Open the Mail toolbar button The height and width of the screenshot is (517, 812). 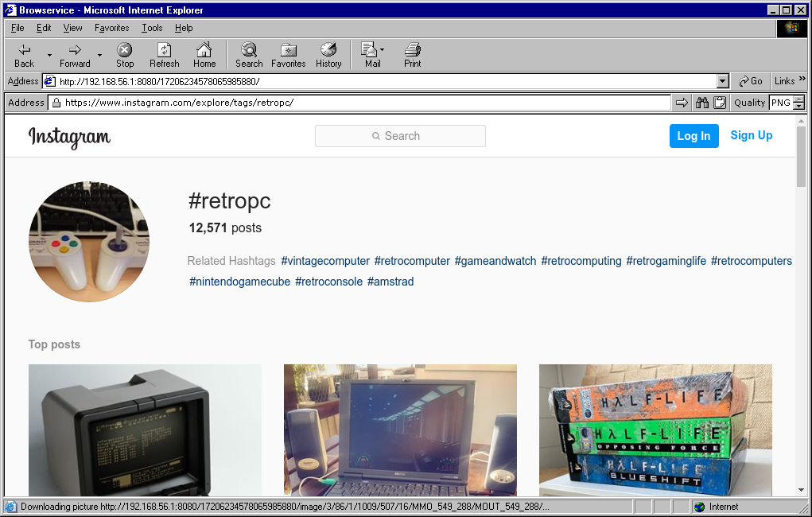pyautogui.click(x=371, y=55)
